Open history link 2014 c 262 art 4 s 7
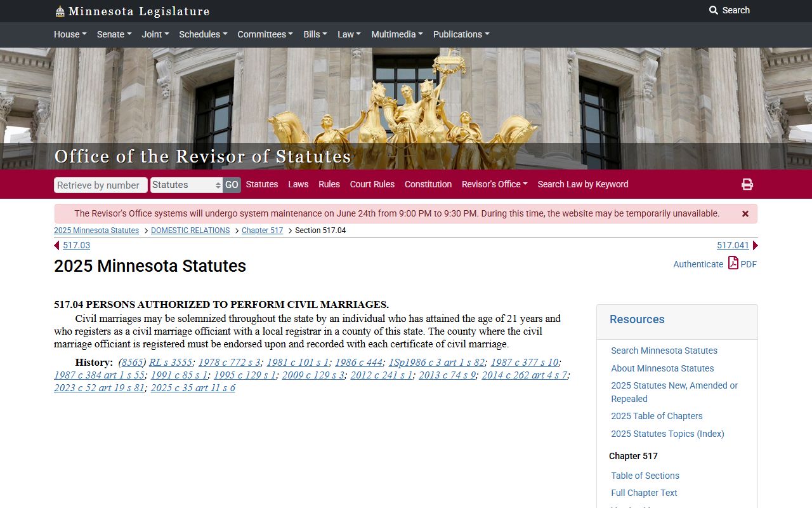The height and width of the screenshot is (508, 812). pyautogui.click(x=525, y=375)
